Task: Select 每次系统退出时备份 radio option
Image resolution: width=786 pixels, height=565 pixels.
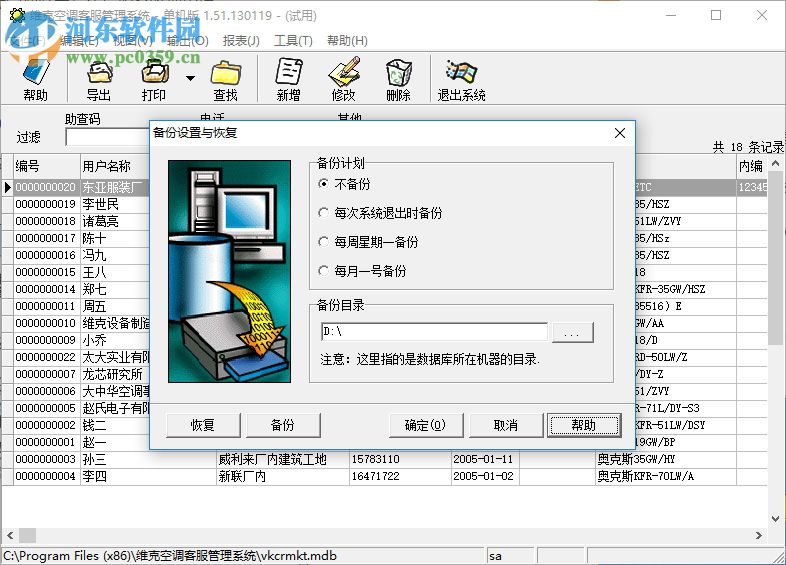Action: 380,213
